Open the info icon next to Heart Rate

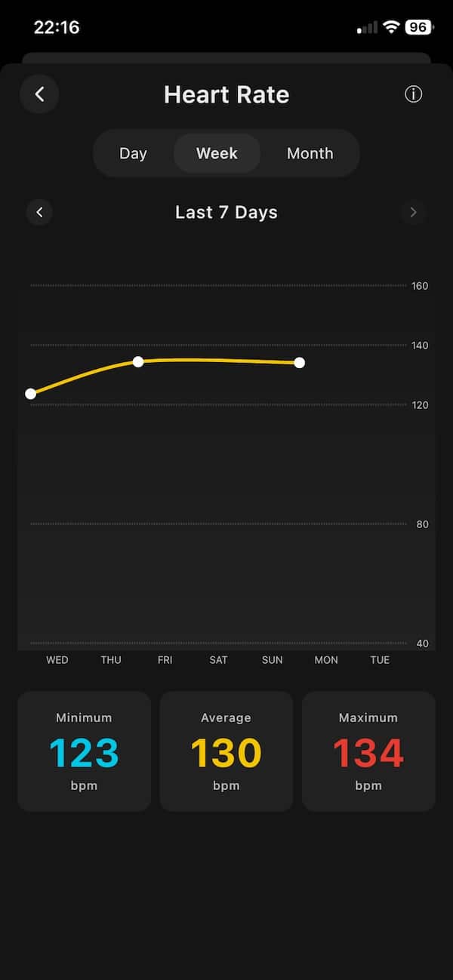click(x=413, y=94)
